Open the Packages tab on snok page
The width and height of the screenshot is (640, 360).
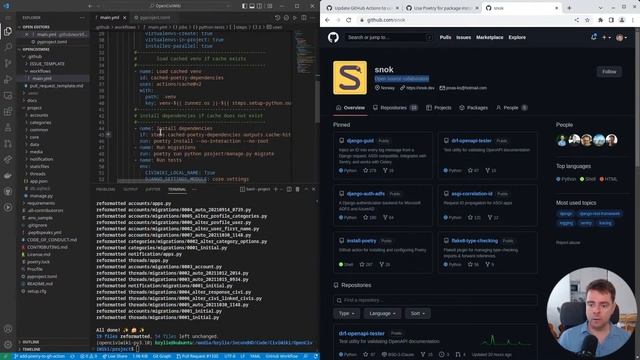pyautogui.click(x=473, y=108)
